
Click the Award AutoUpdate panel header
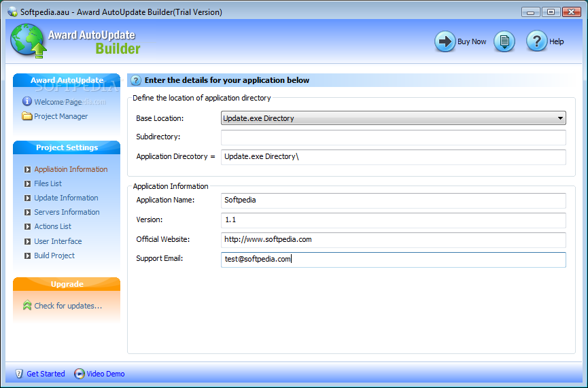67,80
